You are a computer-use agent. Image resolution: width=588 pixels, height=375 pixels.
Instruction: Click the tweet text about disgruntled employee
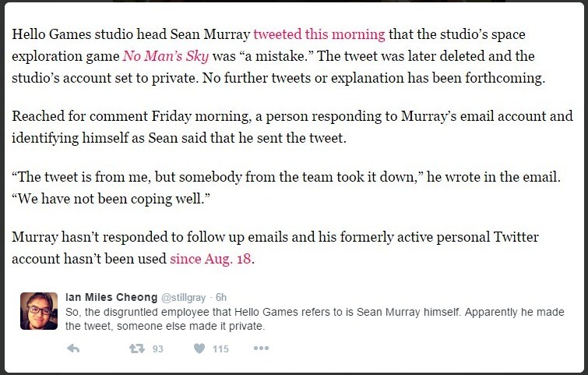[315, 319]
